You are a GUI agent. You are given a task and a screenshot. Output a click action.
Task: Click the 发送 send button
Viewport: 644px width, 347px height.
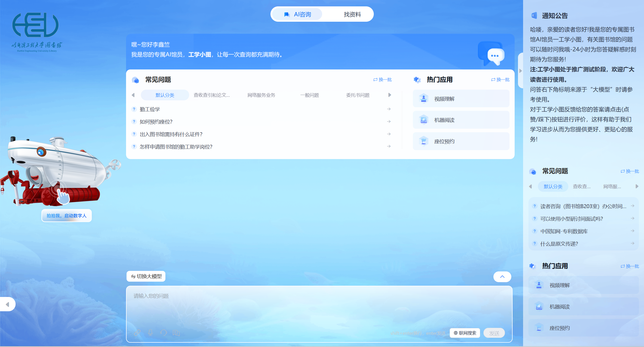tap(494, 333)
